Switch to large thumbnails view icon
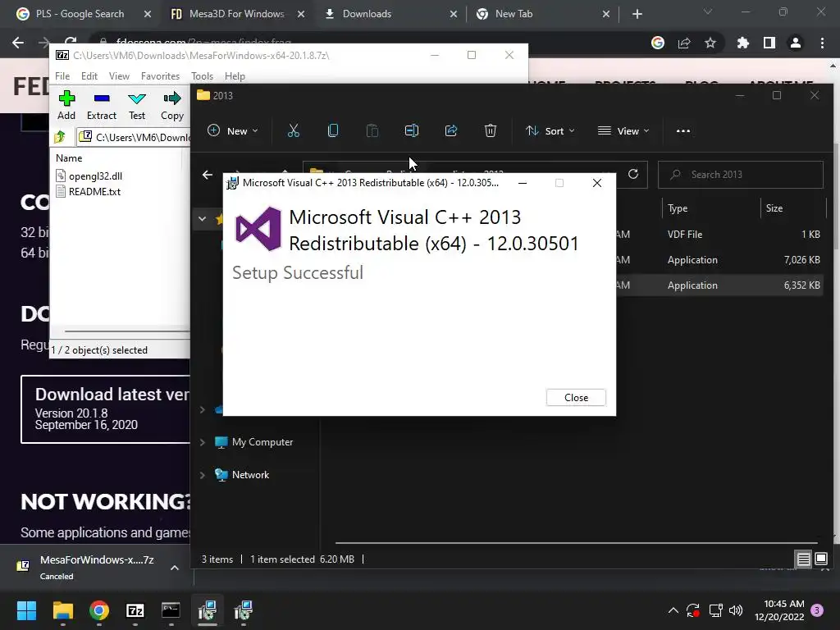 (821, 559)
